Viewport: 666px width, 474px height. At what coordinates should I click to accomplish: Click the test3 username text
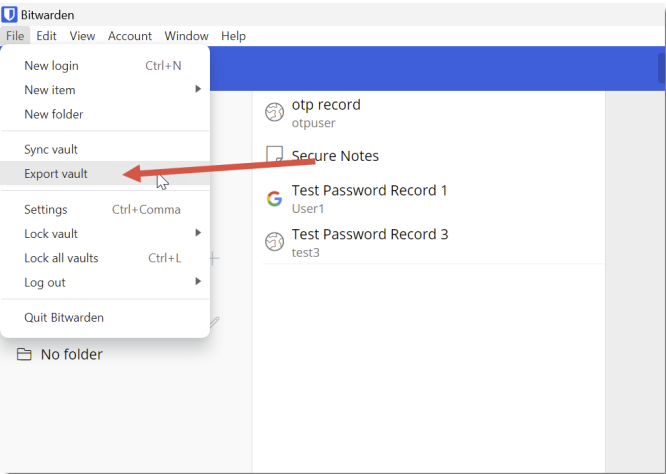coord(305,253)
